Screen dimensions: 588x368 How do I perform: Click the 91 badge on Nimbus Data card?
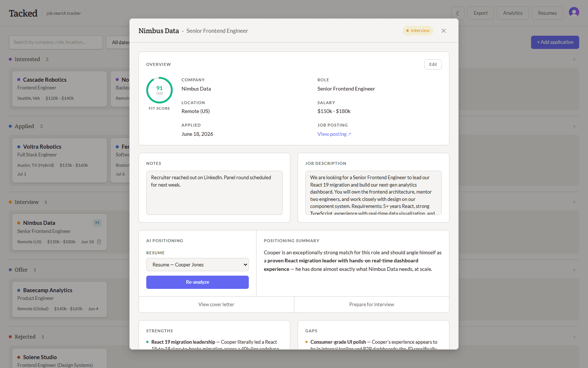[x=97, y=223]
